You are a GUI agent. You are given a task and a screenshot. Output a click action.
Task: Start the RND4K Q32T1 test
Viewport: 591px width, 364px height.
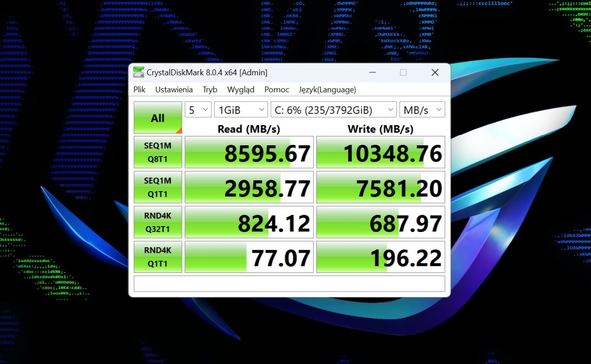(158, 222)
